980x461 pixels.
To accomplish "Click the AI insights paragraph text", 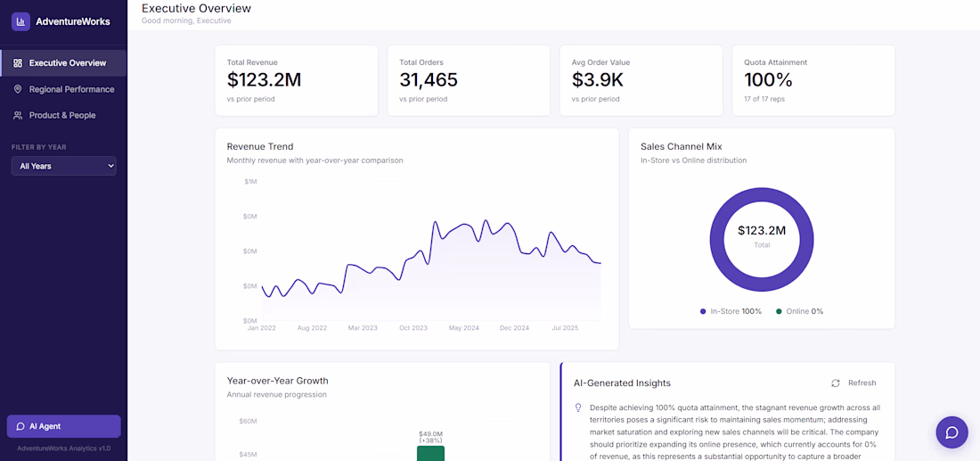I will pos(735,432).
